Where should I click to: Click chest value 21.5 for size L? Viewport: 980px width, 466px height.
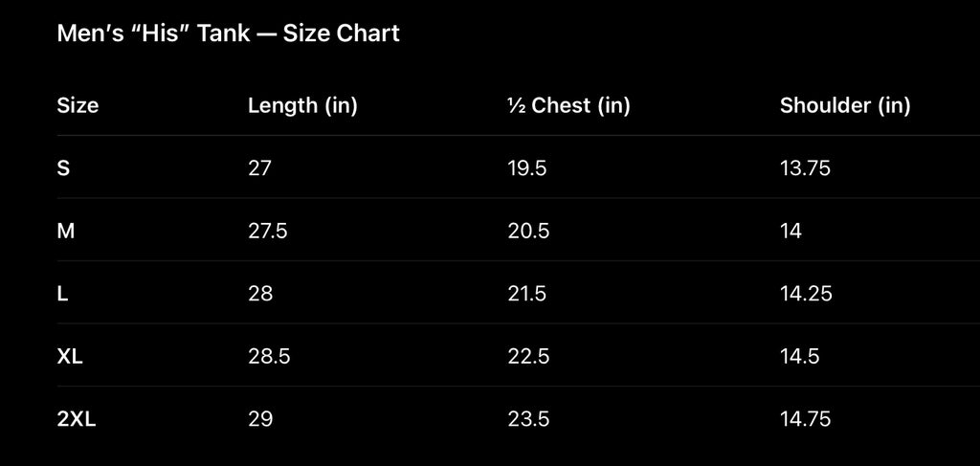[527, 294]
